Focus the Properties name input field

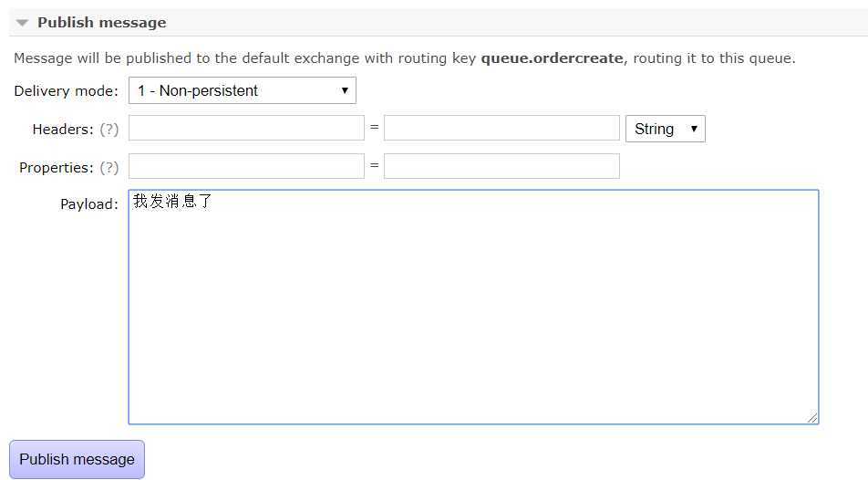(246, 166)
